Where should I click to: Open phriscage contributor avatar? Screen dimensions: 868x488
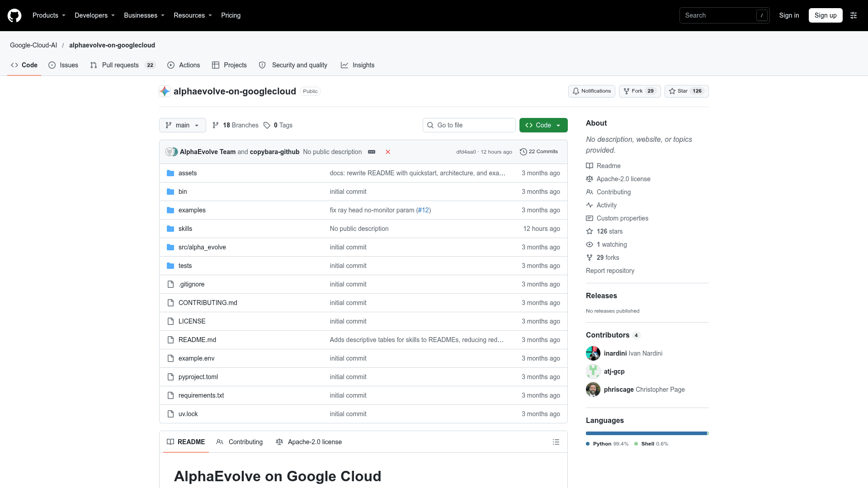click(593, 389)
